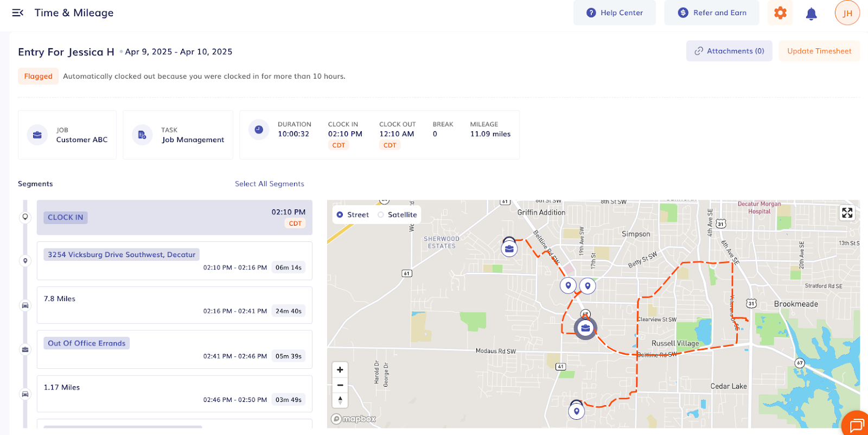The height and width of the screenshot is (435, 868).
Task: Click Update Timesheet
Action: pos(819,51)
